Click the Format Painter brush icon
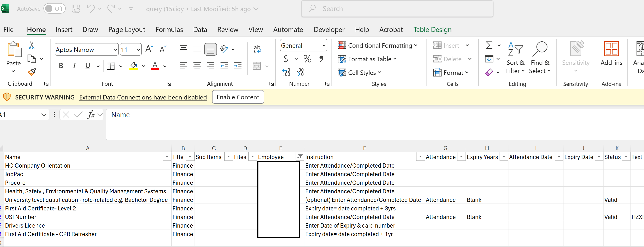This screenshot has height=247, width=644. click(32, 72)
